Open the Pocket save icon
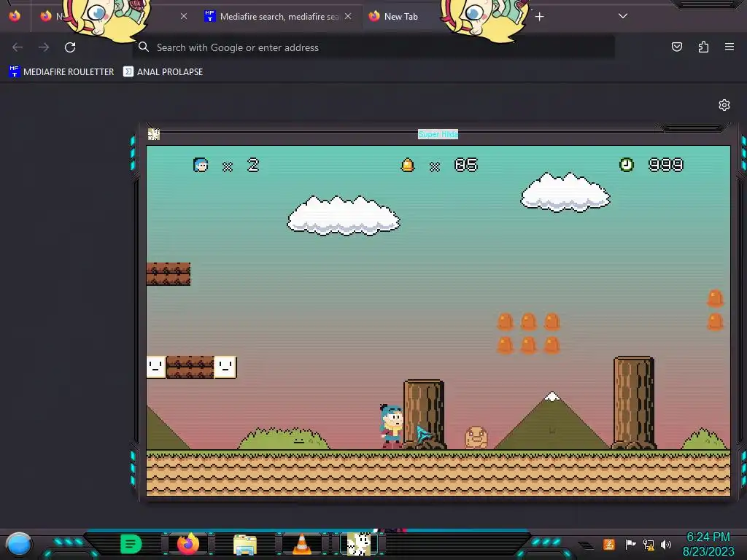 coord(676,47)
